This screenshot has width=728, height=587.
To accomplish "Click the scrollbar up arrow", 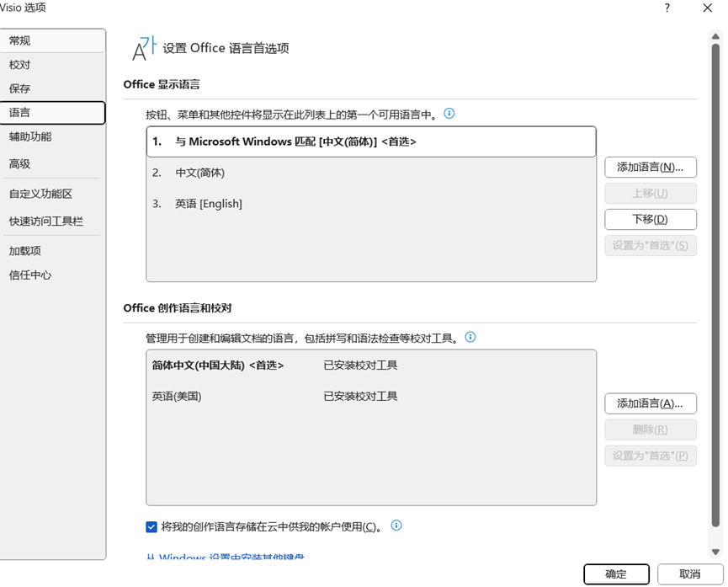I will coord(715,36).
